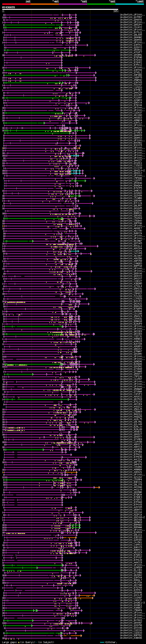Select hit UniRef100_C6DPT5

point(131,77)
